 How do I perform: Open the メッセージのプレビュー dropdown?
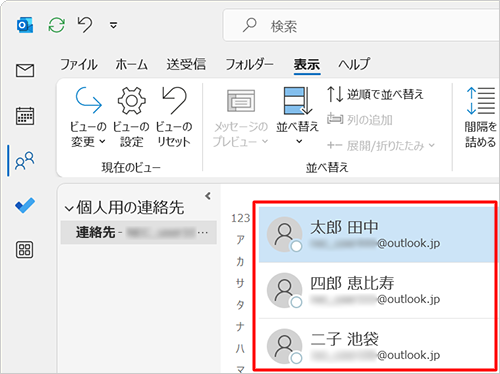click(x=241, y=117)
